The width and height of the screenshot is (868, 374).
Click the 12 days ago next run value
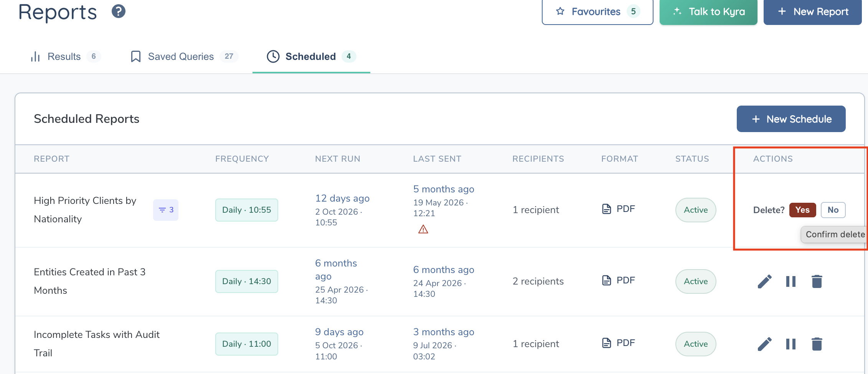click(342, 198)
